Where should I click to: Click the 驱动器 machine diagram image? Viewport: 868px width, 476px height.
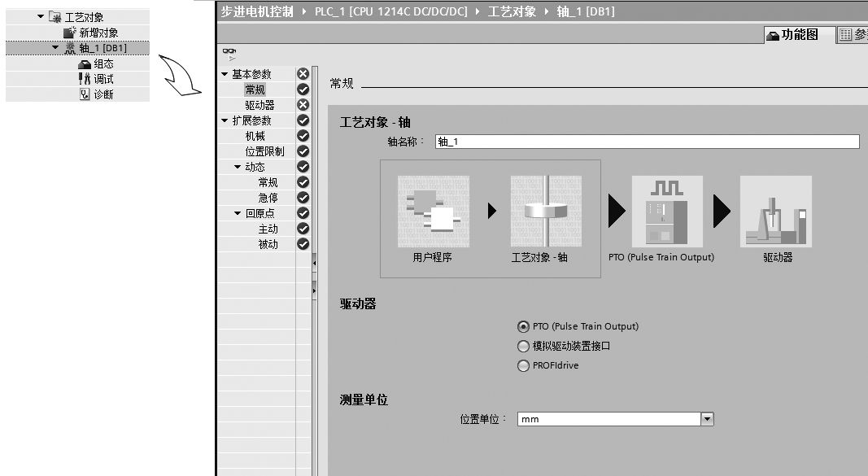776,212
